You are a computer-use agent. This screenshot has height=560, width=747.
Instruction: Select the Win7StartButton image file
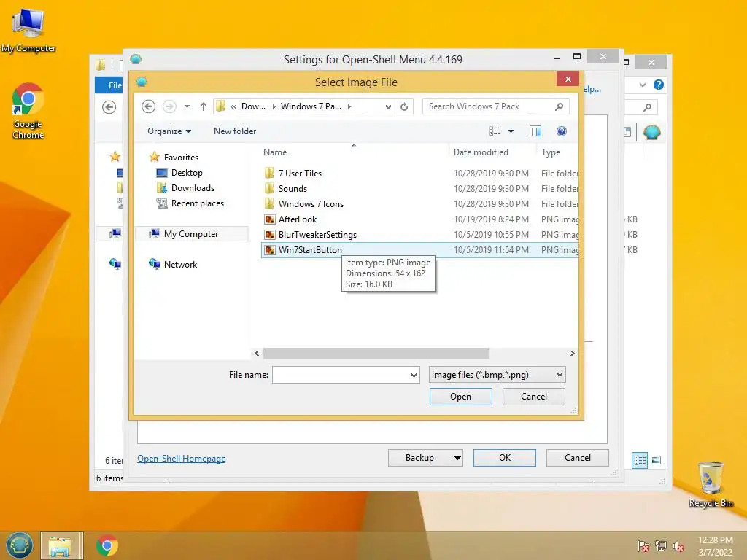point(419,250)
